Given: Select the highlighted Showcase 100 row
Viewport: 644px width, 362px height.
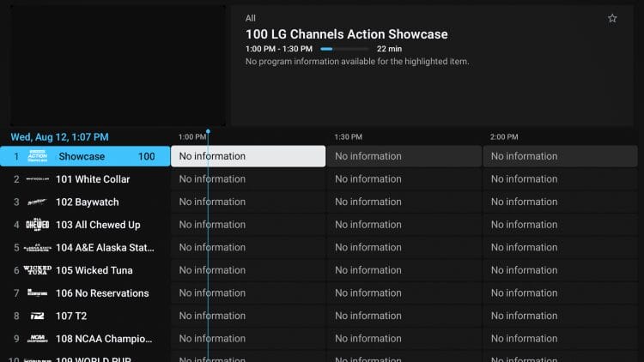Looking at the screenshot, I should [85, 156].
